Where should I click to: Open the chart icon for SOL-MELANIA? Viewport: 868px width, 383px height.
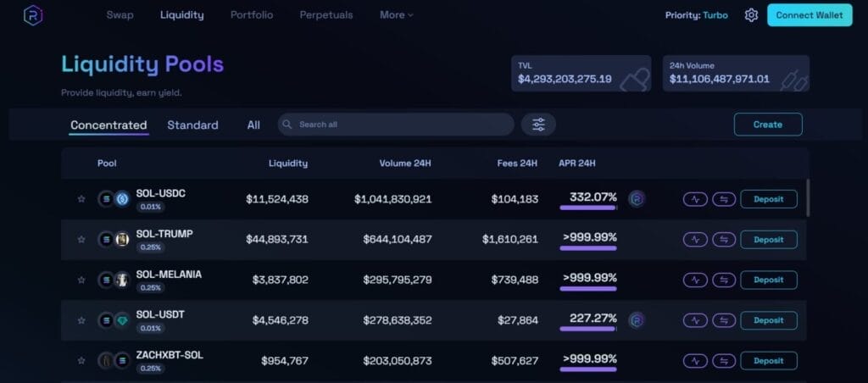pos(695,280)
